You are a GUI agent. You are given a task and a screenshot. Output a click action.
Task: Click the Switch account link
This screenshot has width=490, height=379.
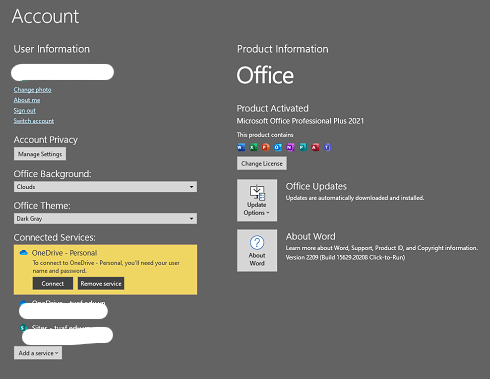tap(34, 121)
